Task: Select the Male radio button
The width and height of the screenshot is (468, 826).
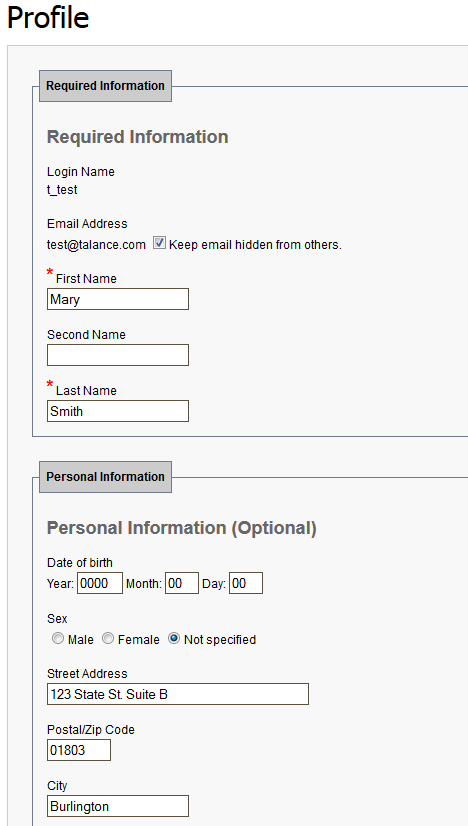Action: (x=57, y=638)
